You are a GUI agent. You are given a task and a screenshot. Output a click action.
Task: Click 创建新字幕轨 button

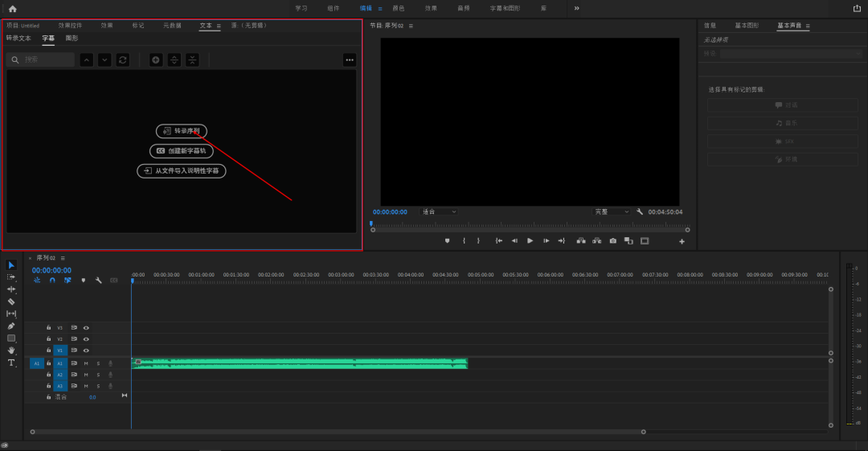(x=182, y=150)
